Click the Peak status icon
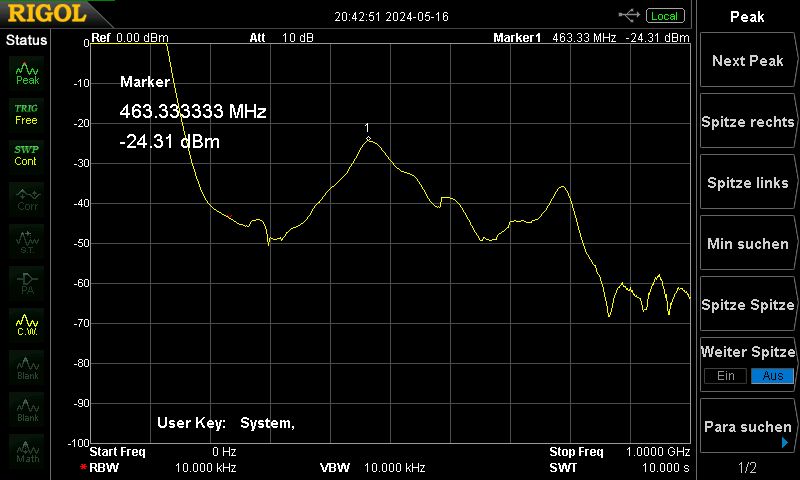The image size is (800, 480). tap(27, 72)
